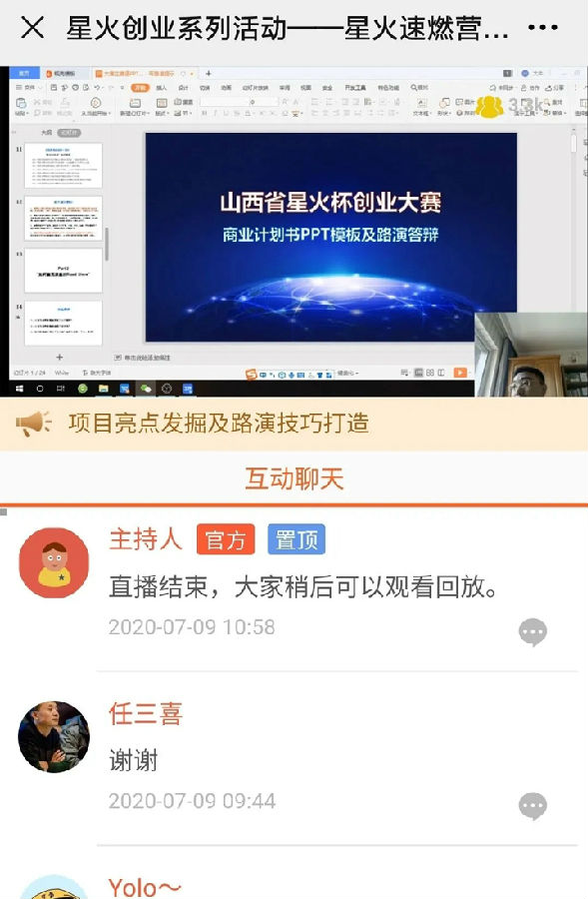Switch to the 互动聊天 tab
The height and width of the screenshot is (899, 588).
coord(294,478)
